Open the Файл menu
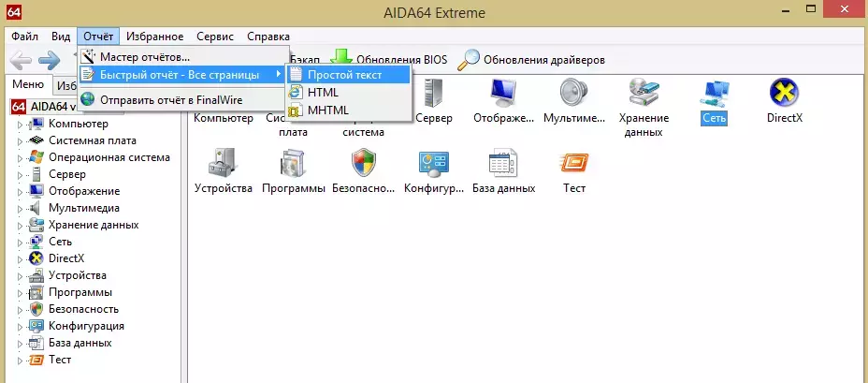868x383 pixels. 25,37
